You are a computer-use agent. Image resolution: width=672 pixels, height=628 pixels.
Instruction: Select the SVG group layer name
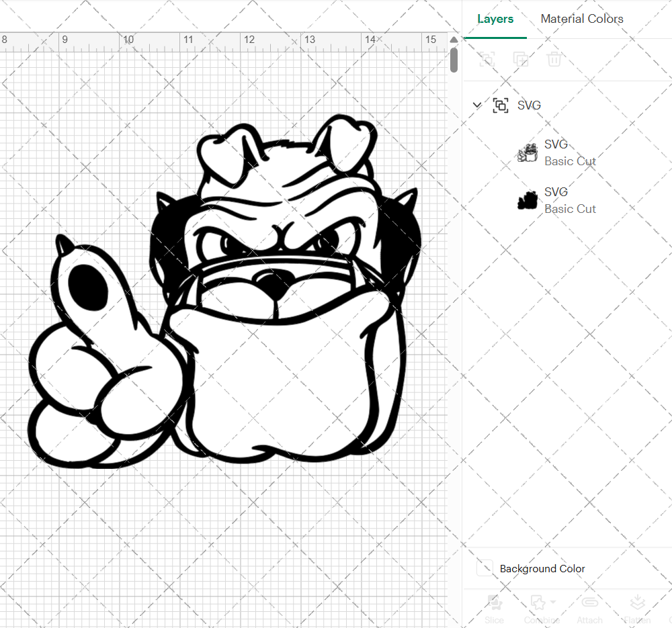[x=529, y=105]
